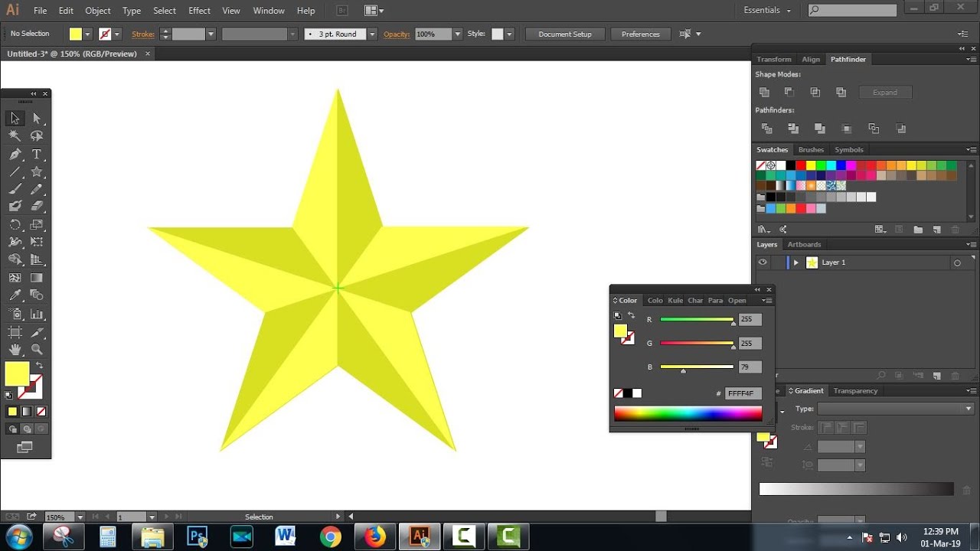Select the Pen tool
This screenshot has width=980, height=551.
click(x=15, y=154)
